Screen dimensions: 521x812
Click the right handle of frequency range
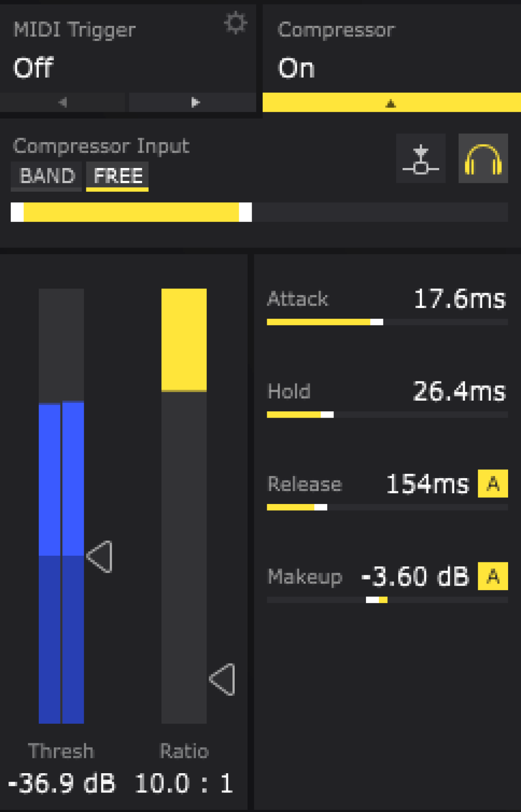point(245,212)
